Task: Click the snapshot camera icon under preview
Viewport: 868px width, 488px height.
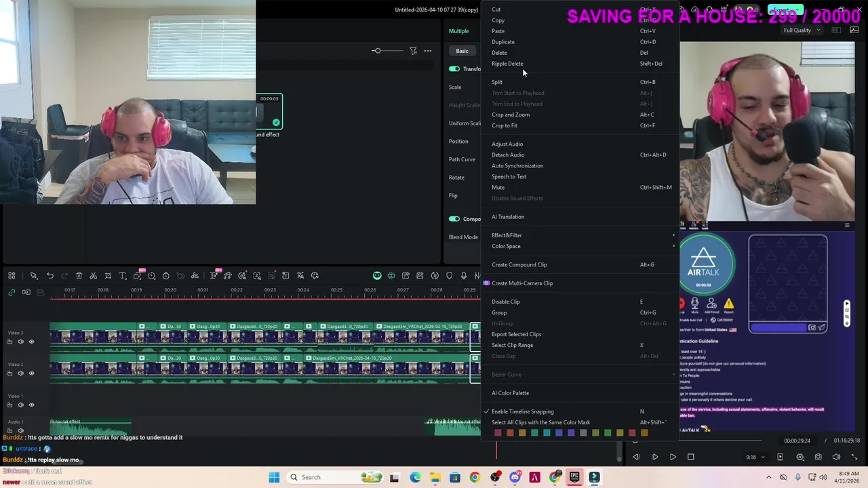Action: click(818, 457)
